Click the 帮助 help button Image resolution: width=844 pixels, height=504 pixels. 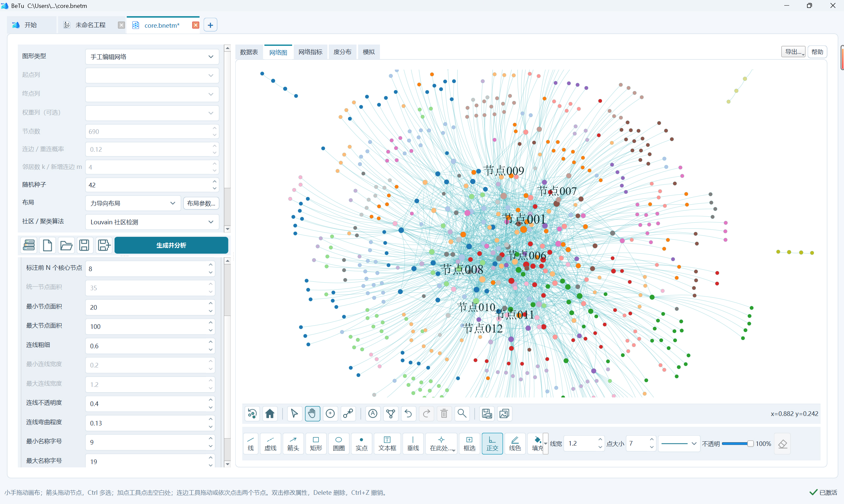click(x=817, y=52)
